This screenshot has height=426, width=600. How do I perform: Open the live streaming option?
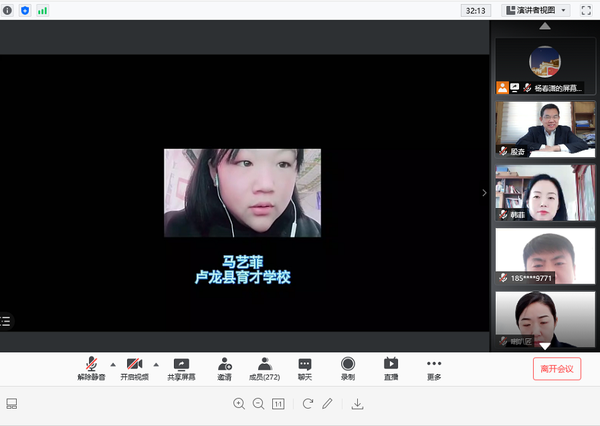391,369
